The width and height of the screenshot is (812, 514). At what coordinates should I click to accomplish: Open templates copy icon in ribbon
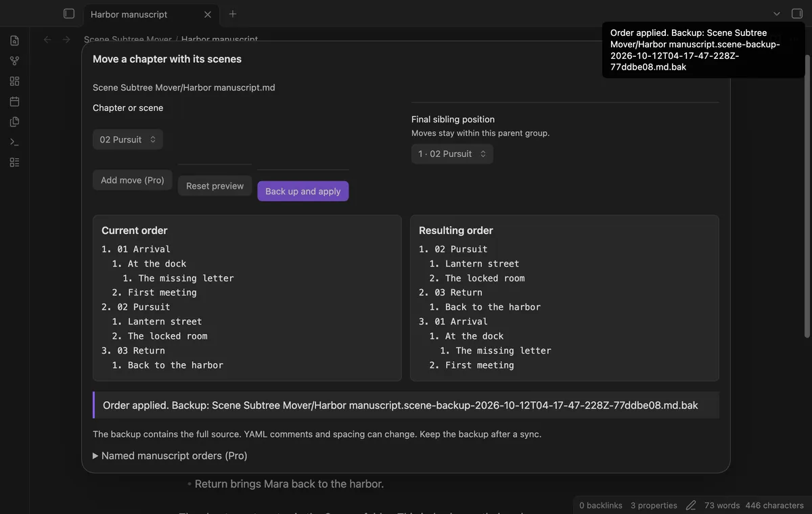point(14,122)
